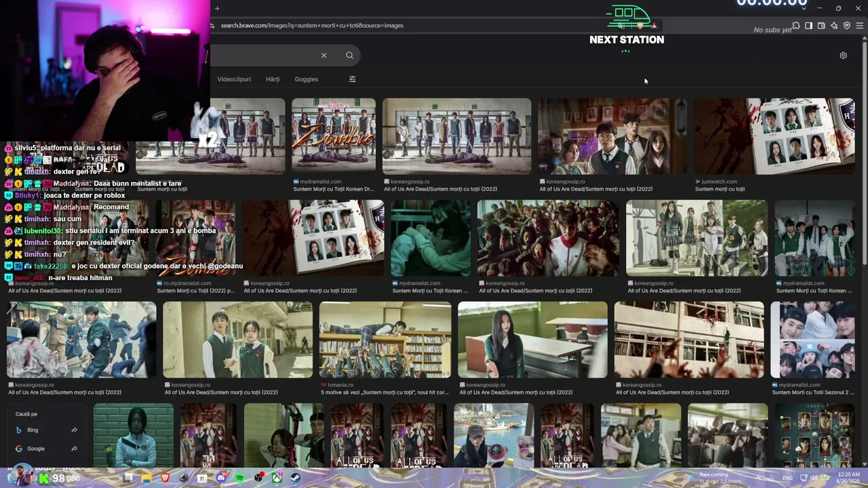Open a new browser tab
868x488 pixels.
[217, 8]
